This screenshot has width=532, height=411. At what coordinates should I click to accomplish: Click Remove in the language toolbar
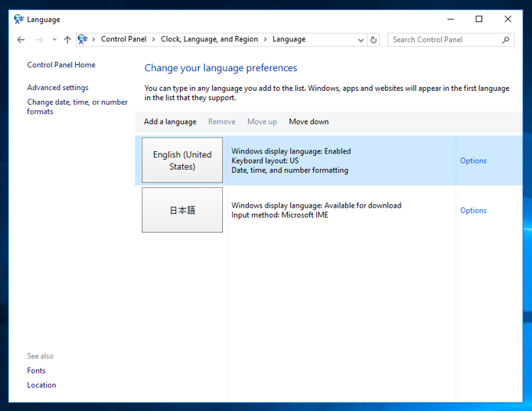tap(222, 121)
